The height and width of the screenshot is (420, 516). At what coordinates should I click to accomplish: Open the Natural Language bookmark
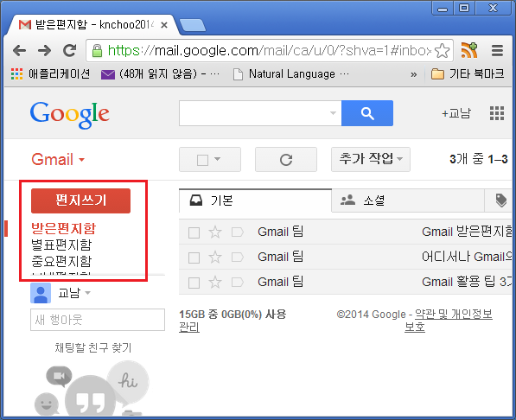tap(291, 74)
